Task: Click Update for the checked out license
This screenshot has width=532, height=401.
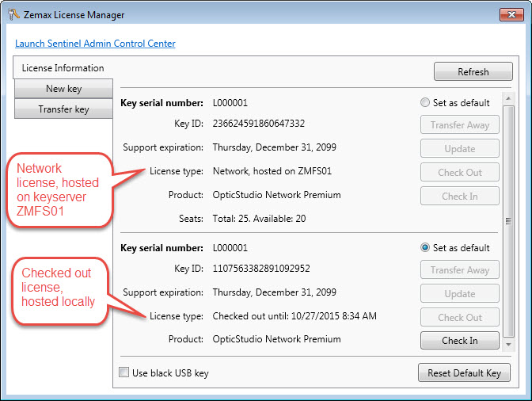Action: [460, 293]
